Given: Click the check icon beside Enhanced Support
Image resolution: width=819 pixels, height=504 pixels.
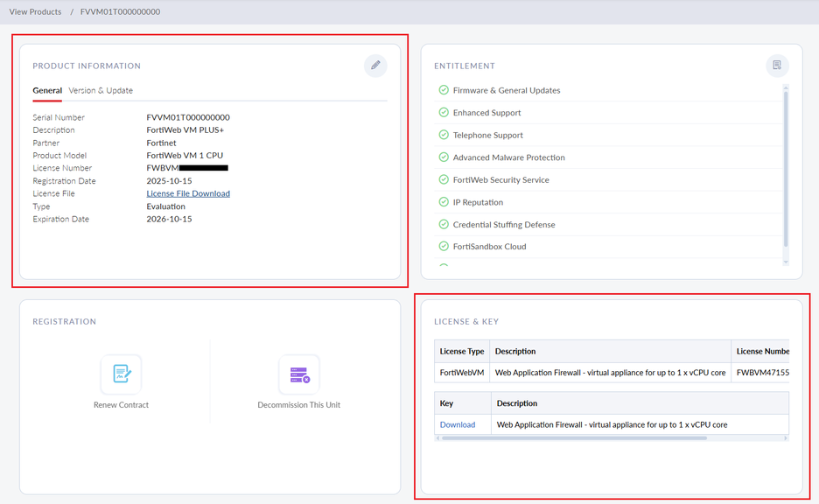Looking at the screenshot, I should (444, 112).
